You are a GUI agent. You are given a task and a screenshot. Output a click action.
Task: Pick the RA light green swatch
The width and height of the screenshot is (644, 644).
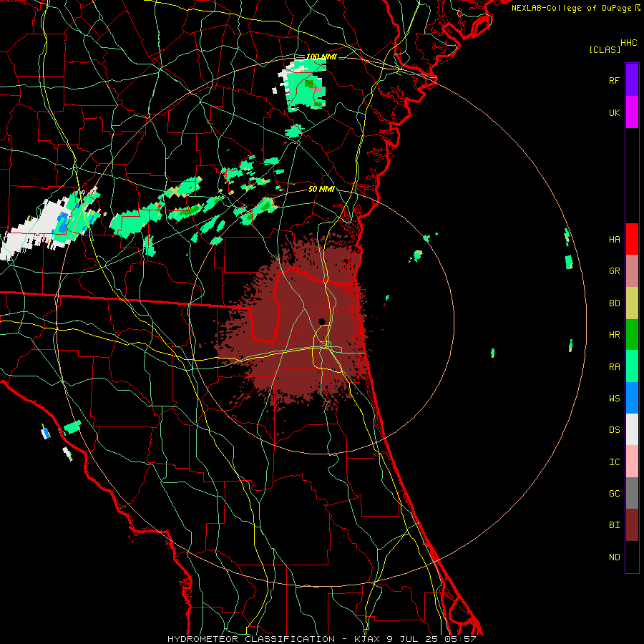tap(632, 366)
